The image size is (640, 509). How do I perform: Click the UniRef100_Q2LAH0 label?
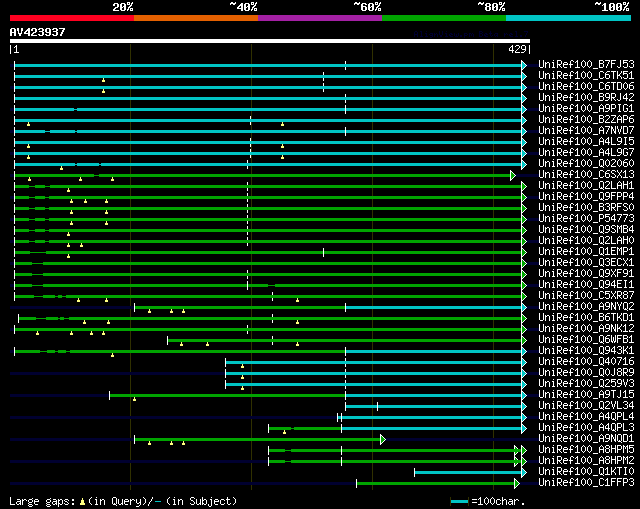tap(586, 241)
